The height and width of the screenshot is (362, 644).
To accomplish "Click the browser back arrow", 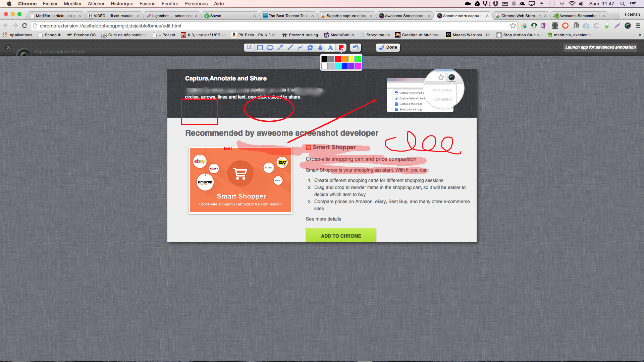I will coord(6,26).
